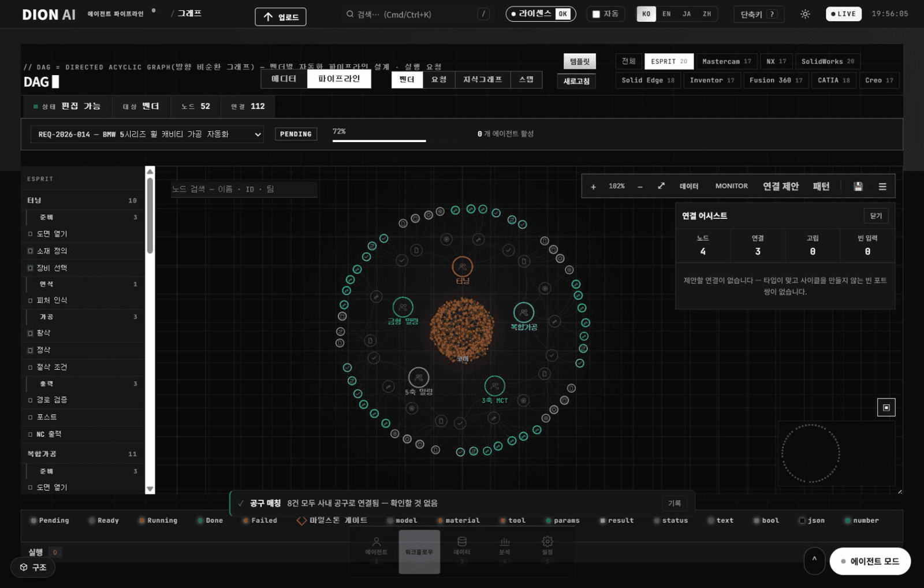Check the 황삭 item
924x588 pixels.
(x=31, y=333)
